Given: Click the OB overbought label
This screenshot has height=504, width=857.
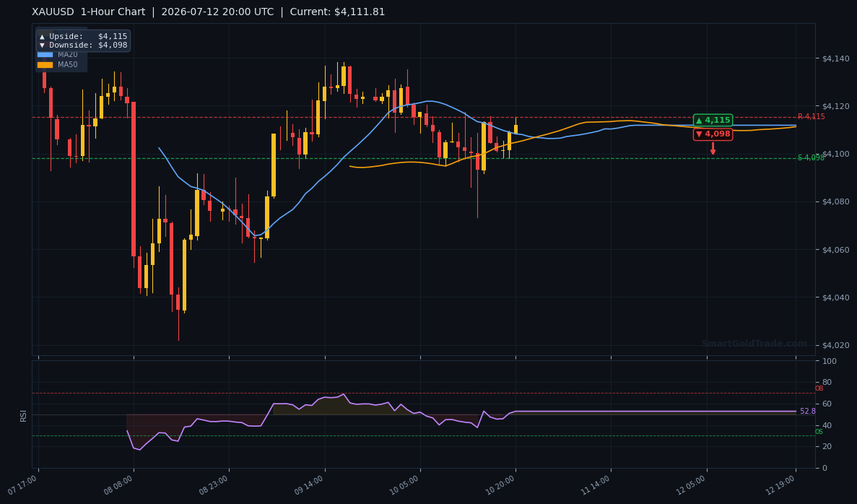Looking at the screenshot, I should point(819,388).
